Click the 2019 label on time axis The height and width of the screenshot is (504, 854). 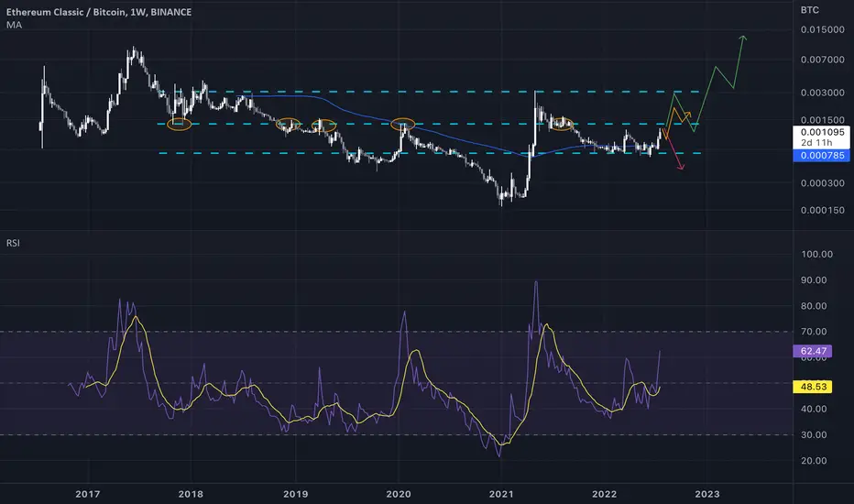[x=295, y=494]
